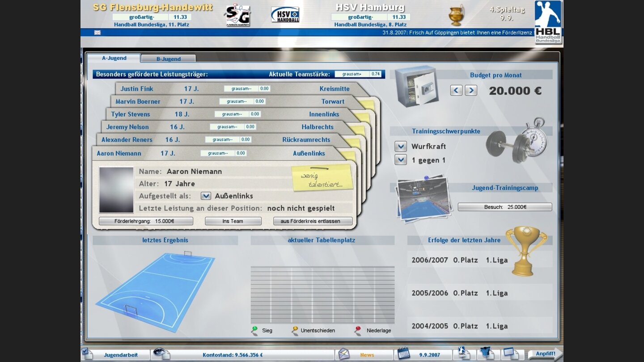Click the SG Flensburg-Handewitt team name

[x=153, y=8]
